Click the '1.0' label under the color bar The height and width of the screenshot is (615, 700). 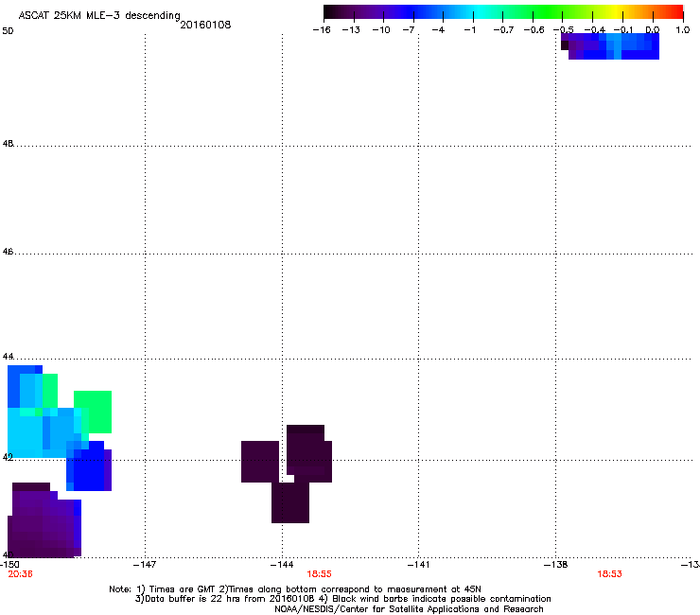coord(683,30)
